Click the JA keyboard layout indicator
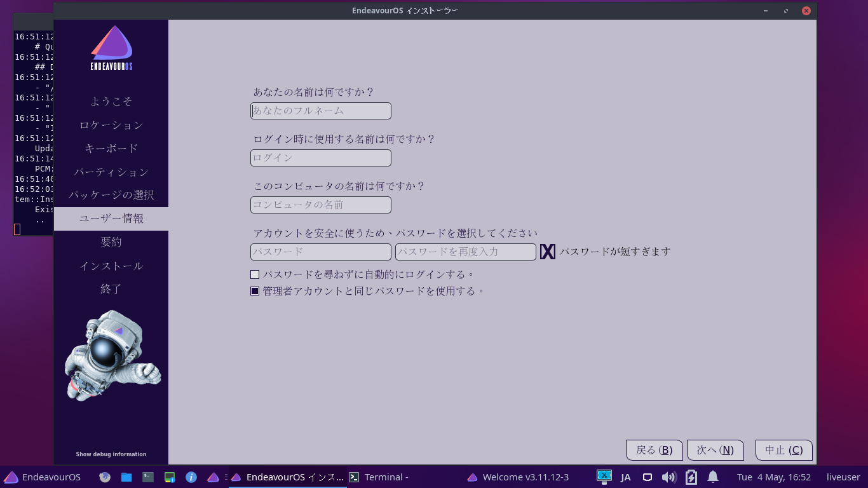The width and height of the screenshot is (868, 488). pos(626,477)
